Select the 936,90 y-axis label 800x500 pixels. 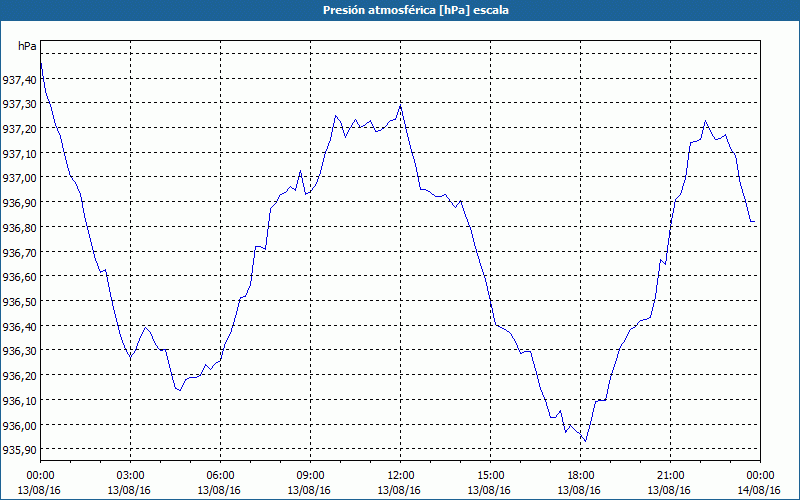point(19,203)
